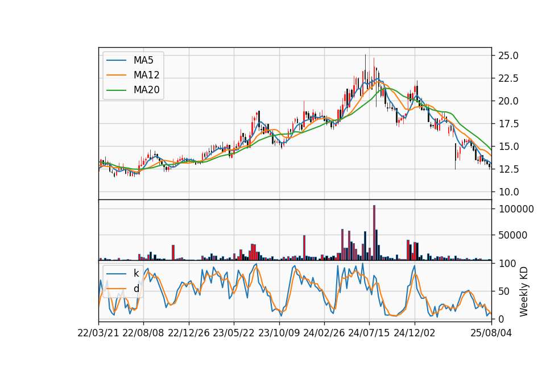Viewport: 546px width, 392px height.
Task: Click the 50000 volume axis label
Action: [513, 235]
